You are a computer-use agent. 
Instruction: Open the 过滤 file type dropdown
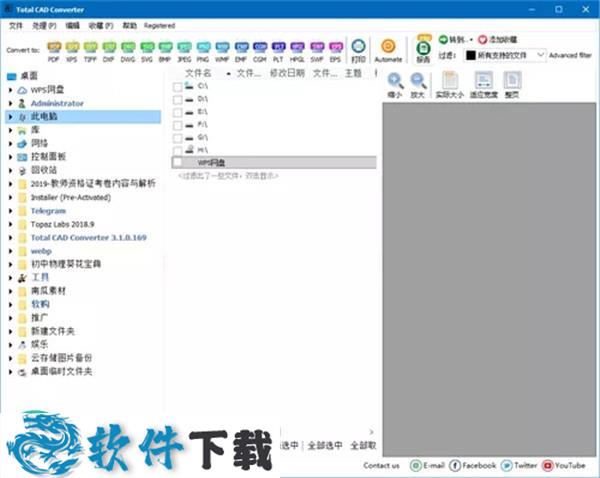[x=505, y=55]
